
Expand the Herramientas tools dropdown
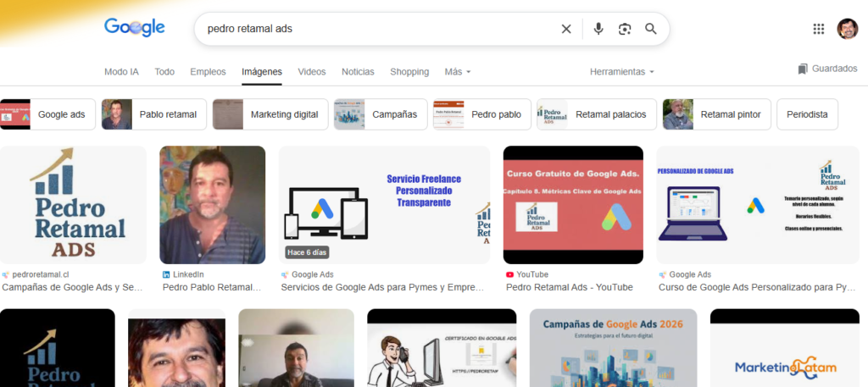tap(621, 72)
